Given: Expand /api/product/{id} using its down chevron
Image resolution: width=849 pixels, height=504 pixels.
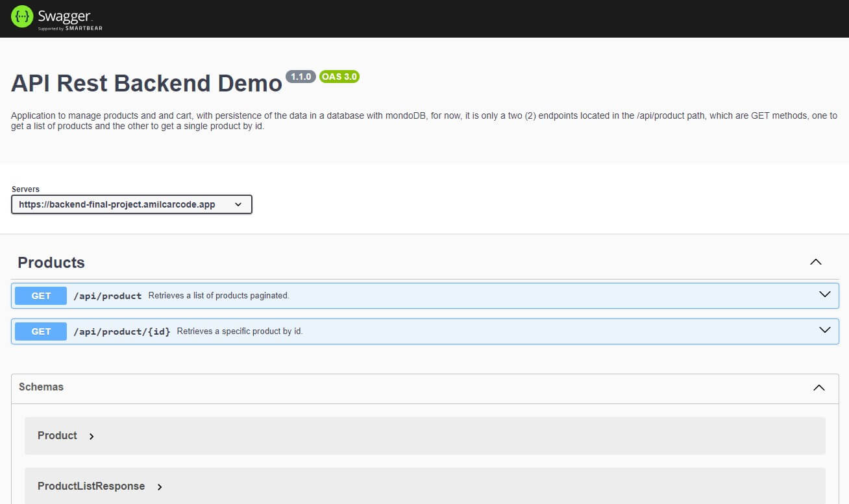Looking at the screenshot, I should point(824,330).
